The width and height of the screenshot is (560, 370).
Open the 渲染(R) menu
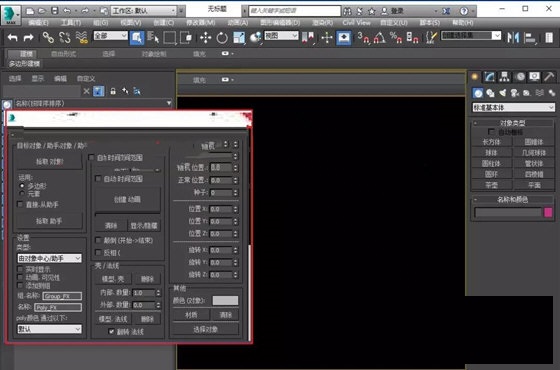[322, 22]
